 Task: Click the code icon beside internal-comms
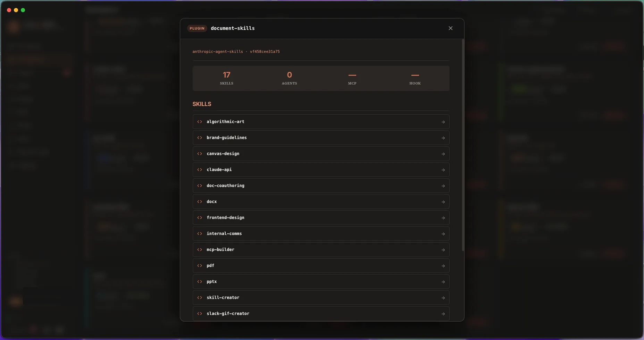click(x=200, y=234)
